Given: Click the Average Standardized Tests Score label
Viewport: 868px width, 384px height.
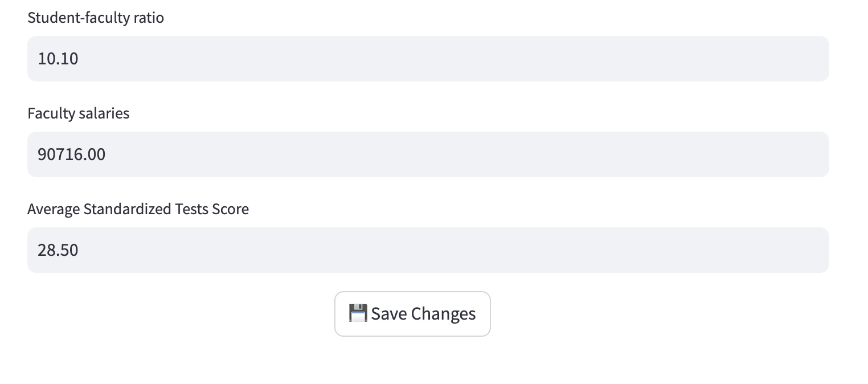Looking at the screenshot, I should tap(138, 209).
